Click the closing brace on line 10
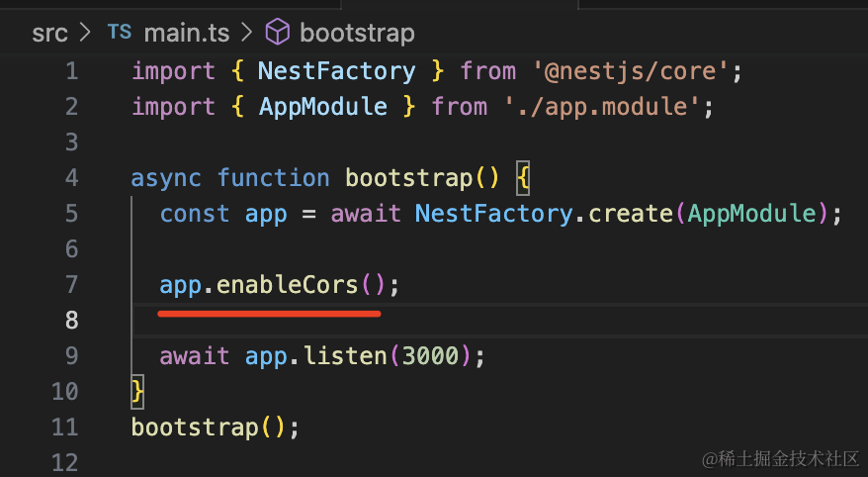Screen dimensions: 868x477 pyautogui.click(x=136, y=392)
